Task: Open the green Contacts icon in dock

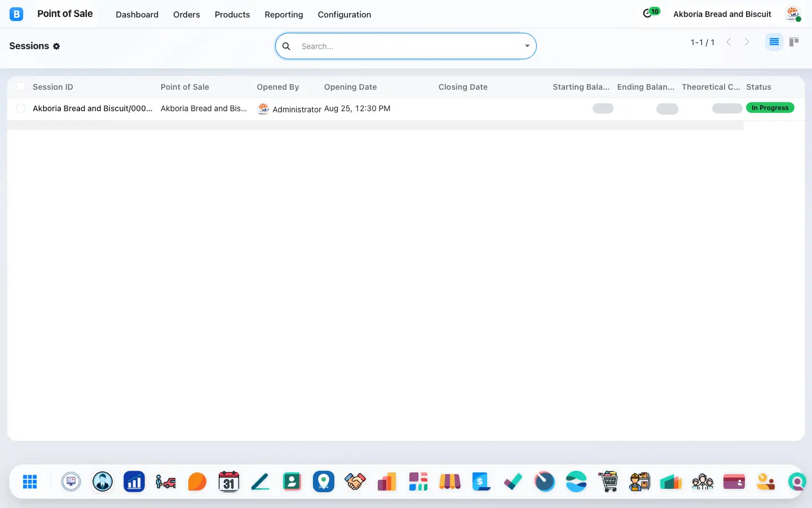Action: coord(292,481)
